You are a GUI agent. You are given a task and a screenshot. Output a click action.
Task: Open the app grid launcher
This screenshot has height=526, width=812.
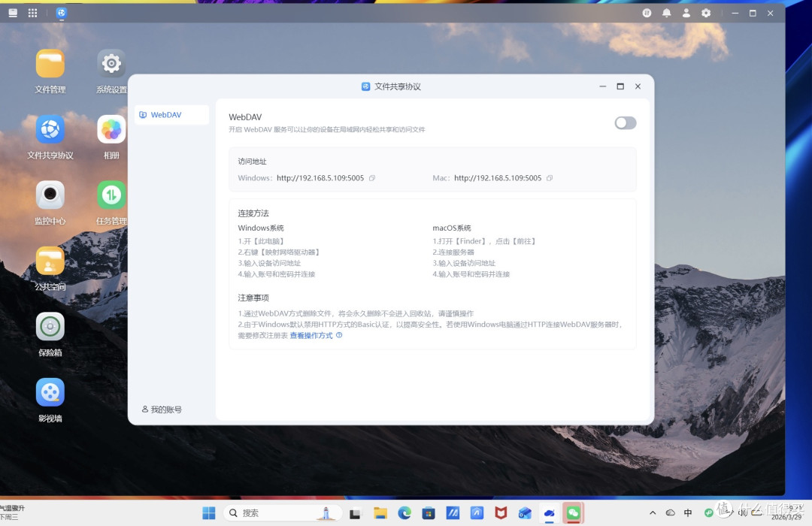32,13
